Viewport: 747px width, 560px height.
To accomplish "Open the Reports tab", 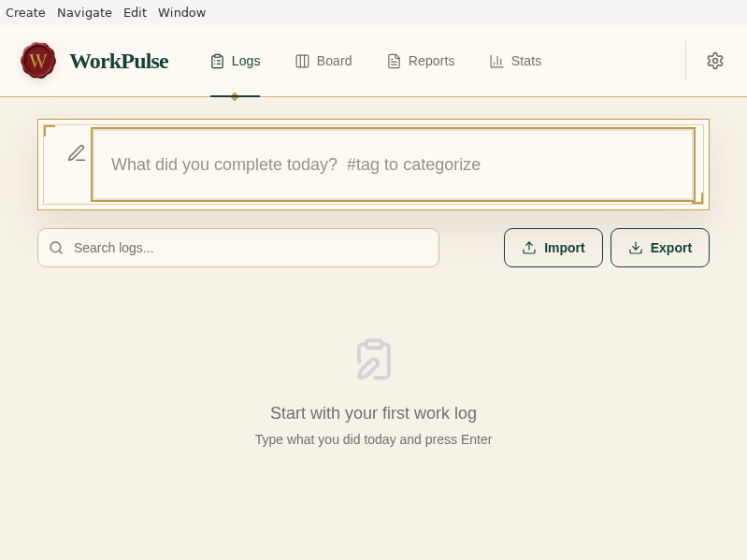I will 421,61.
